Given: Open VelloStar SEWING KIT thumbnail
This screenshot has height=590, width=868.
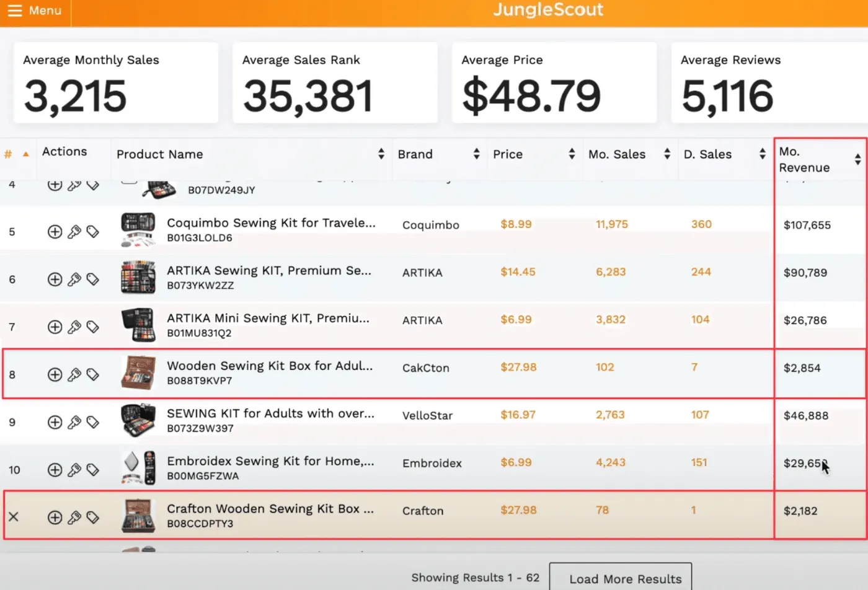Looking at the screenshot, I should pyautogui.click(x=138, y=420).
